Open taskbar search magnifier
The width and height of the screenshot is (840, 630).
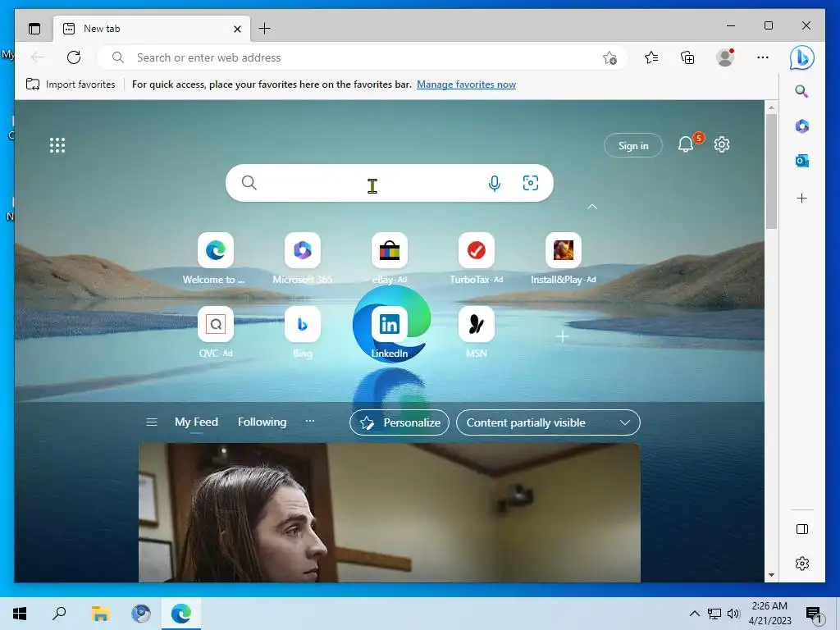[x=59, y=614]
